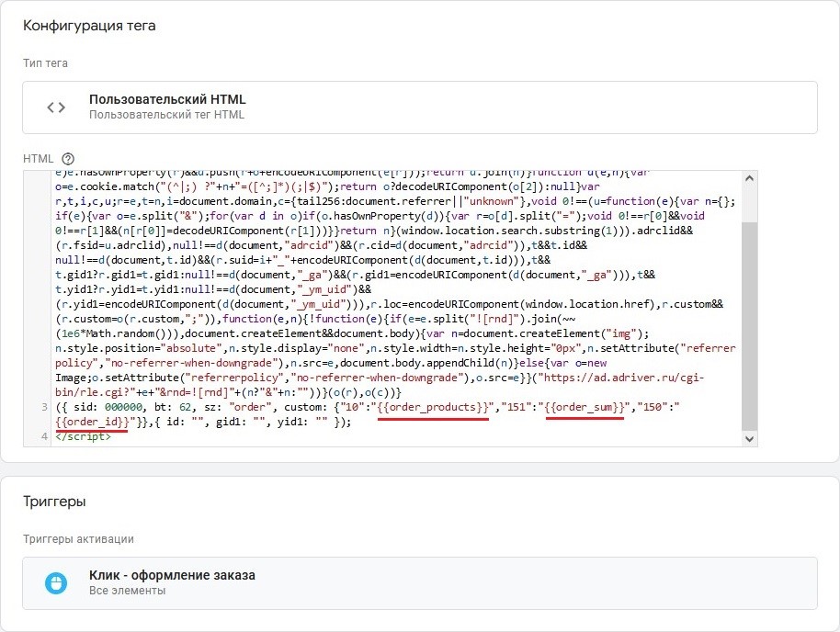Click the Все элементы trigger subtitle
The image size is (840, 632).
pos(127,591)
